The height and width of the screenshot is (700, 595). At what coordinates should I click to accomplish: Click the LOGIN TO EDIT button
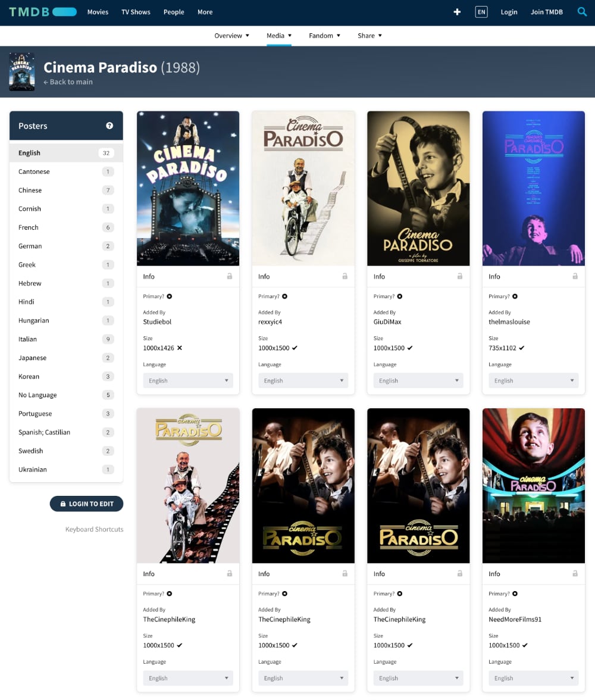87,504
